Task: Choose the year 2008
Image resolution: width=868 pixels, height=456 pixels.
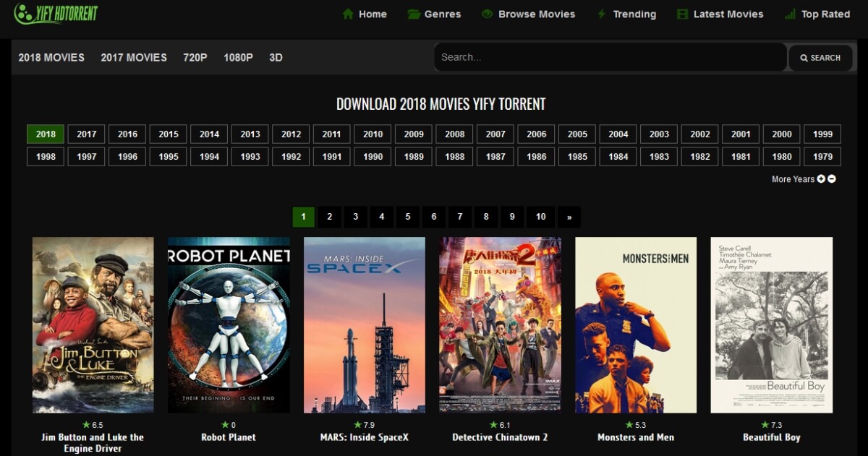Action: (454, 134)
